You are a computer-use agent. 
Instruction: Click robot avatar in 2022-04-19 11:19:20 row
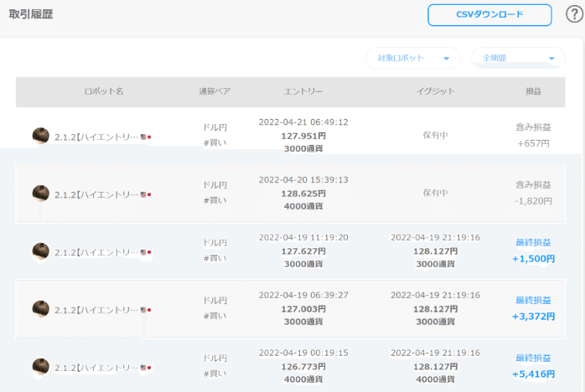41,251
